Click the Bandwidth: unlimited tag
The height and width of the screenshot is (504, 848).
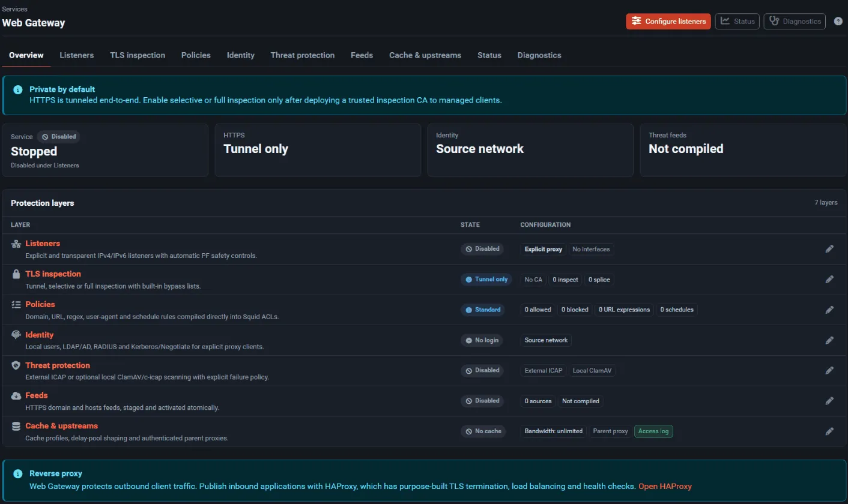(x=554, y=431)
